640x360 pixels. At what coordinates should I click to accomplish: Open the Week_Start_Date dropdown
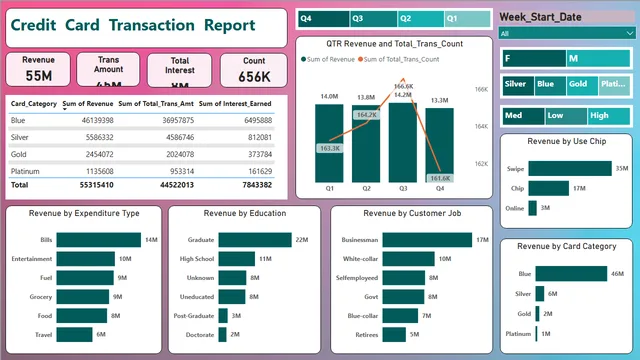[567, 33]
